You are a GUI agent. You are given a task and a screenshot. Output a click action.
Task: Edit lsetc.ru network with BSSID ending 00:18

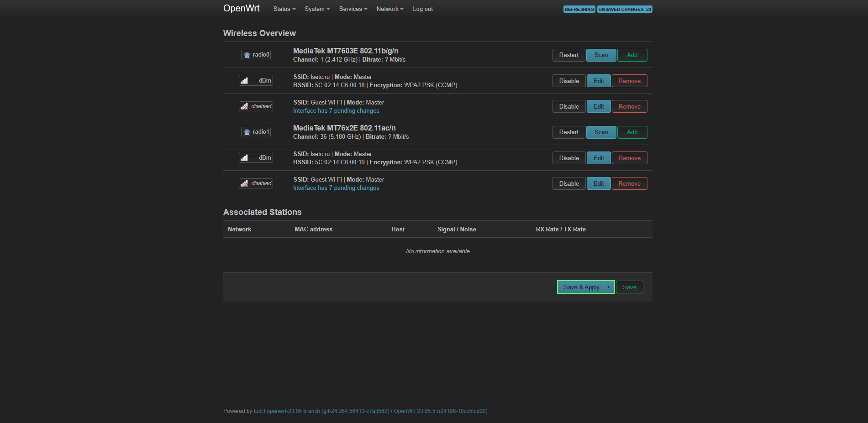coord(599,81)
